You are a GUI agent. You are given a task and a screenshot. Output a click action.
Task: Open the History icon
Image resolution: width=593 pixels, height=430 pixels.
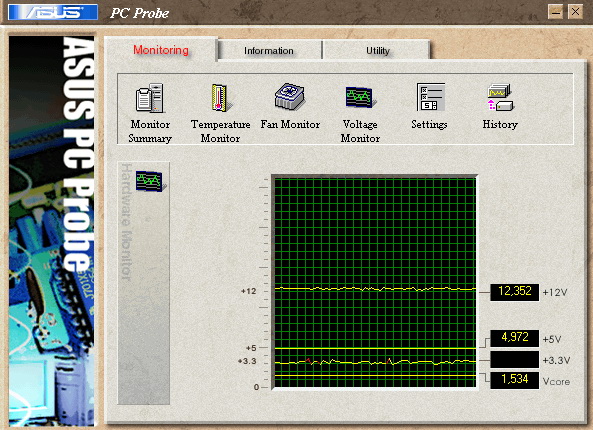(500, 97)
